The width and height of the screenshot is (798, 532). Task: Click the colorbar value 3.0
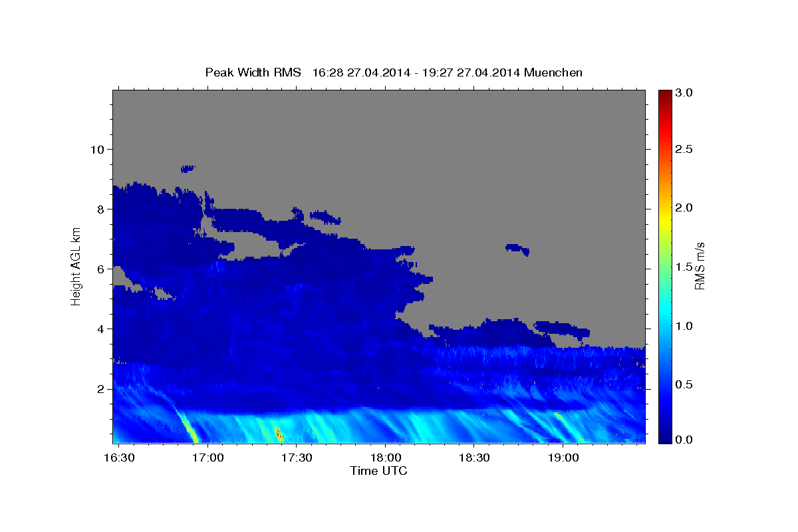pyautogui.click(x=683, y=93)
